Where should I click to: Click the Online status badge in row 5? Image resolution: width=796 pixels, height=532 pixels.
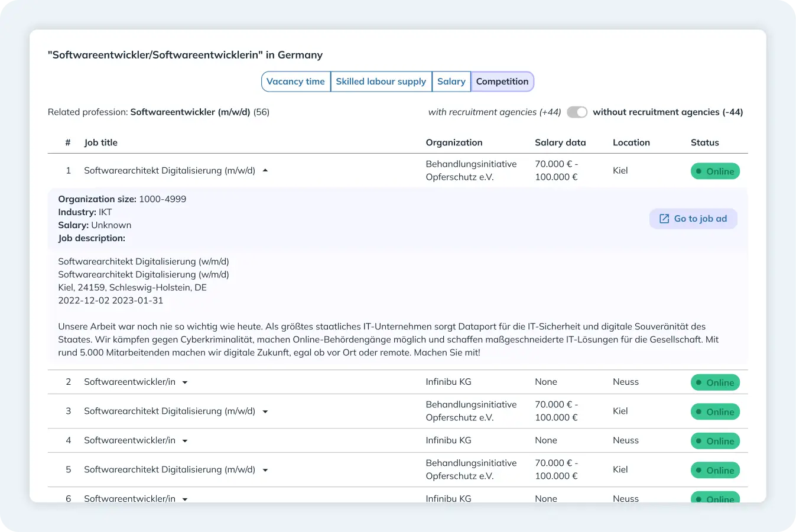[715, 471]
